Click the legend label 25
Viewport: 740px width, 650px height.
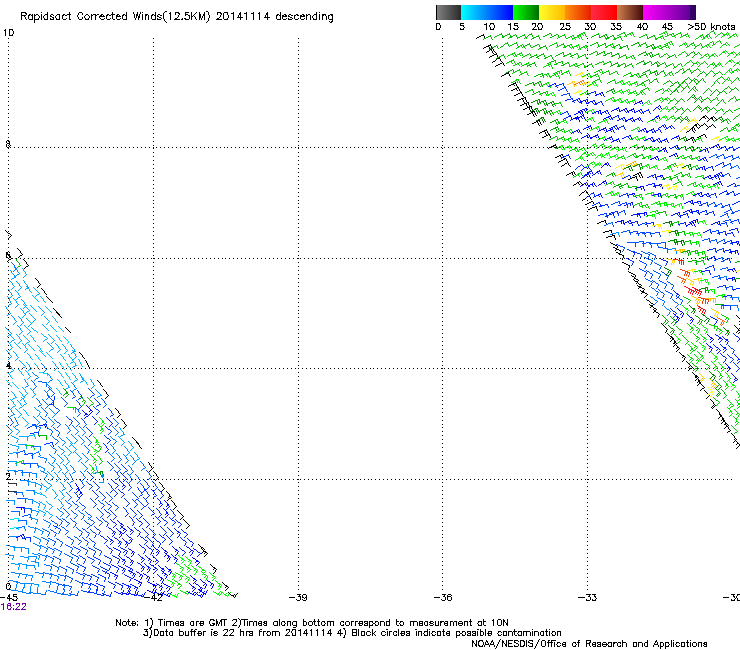tap(565, 27)
